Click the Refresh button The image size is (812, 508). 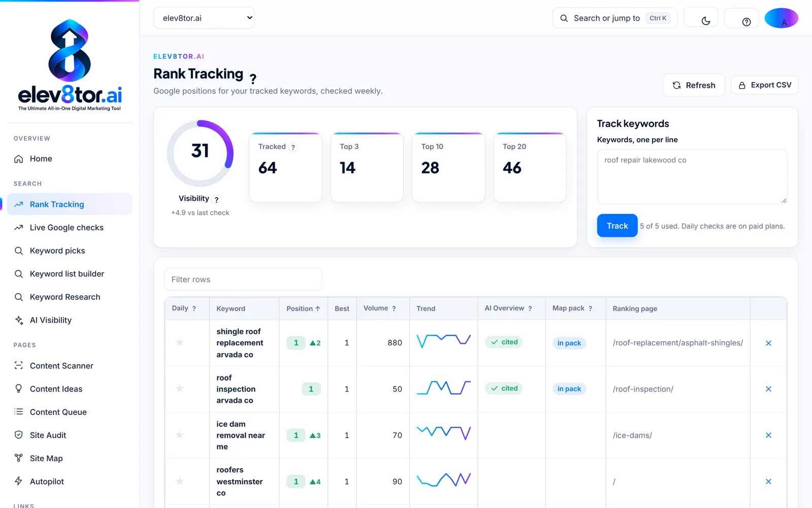(x=694, y=85)
